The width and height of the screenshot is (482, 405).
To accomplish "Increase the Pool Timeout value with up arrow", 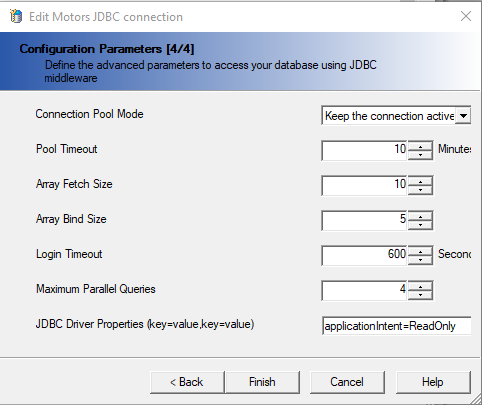I will 420,146.
